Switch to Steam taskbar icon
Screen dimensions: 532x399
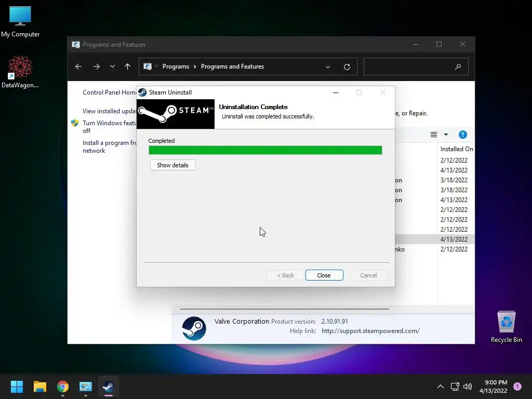click(x=108, y=387)
